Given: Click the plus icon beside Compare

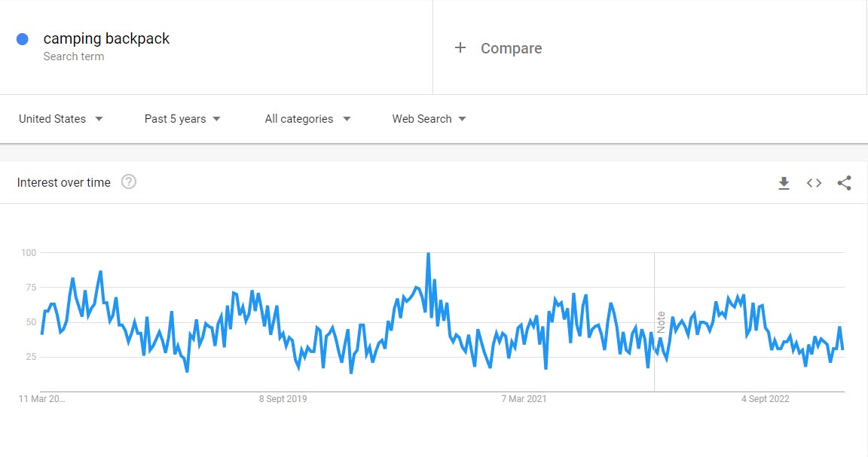Looking at the screenshot, I should 460,48.
